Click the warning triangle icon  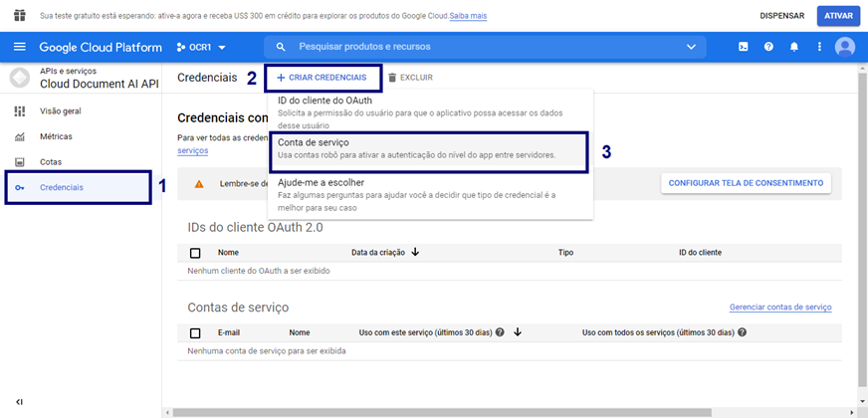[199, 184]
